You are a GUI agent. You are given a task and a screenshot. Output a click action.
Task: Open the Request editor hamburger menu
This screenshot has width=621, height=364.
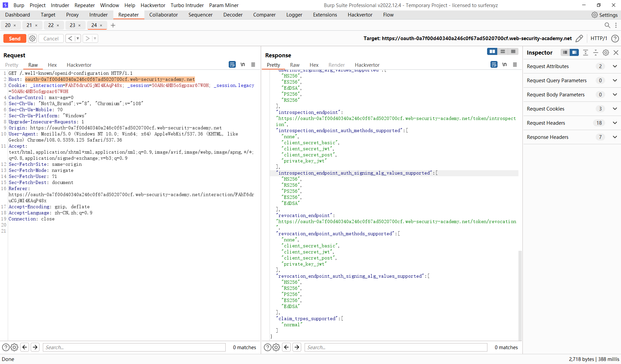click(253, 64)
